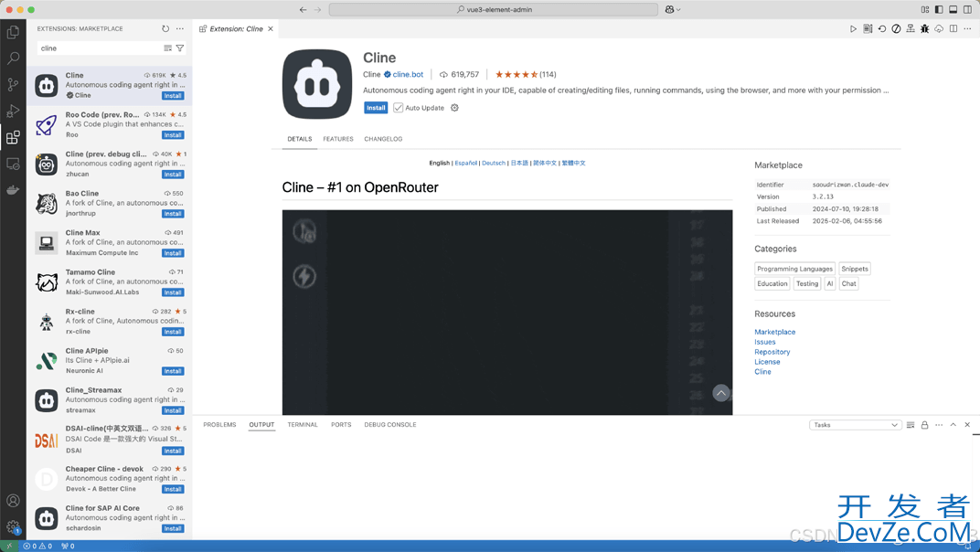Open the Manage gear in activity bar
The image size is (980, 552).
click(13, 527)
